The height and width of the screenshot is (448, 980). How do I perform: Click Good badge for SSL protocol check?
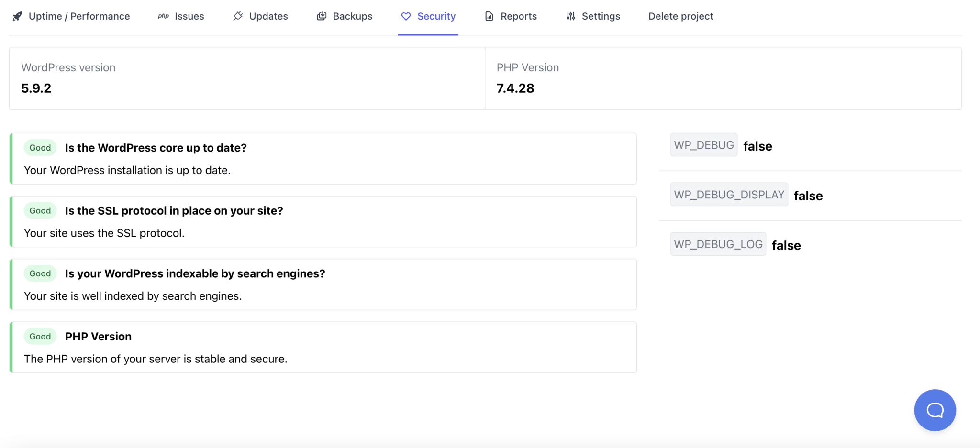click(x=40, y=211)
